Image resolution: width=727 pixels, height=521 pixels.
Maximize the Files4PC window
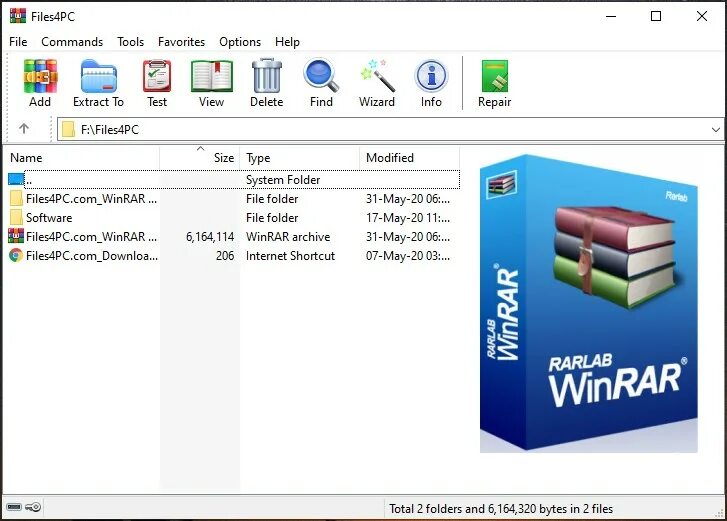[x=656, y=16]
